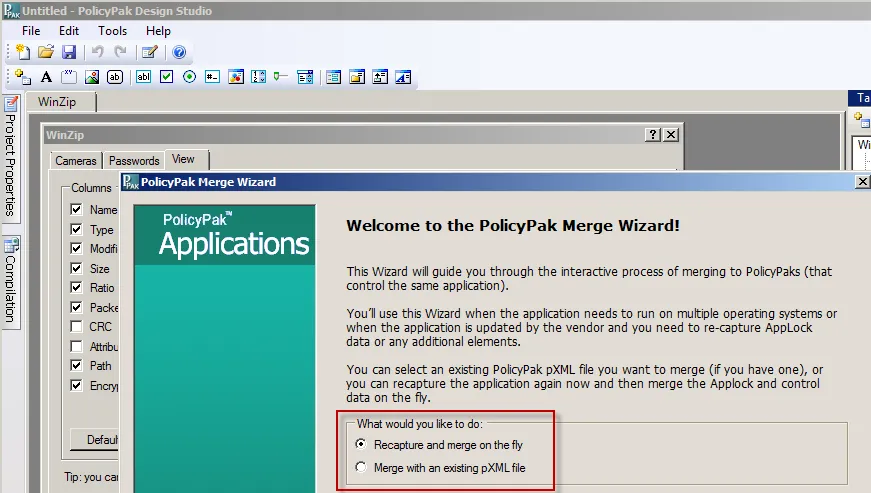Select the frame group box tool
871x493 pixels.
pyautogui.click(x=69, y=77)
